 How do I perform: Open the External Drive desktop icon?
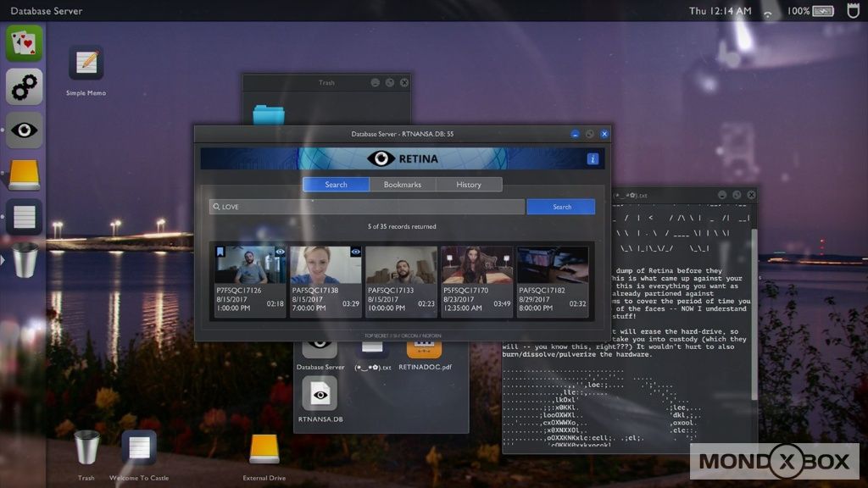point(264,448)
